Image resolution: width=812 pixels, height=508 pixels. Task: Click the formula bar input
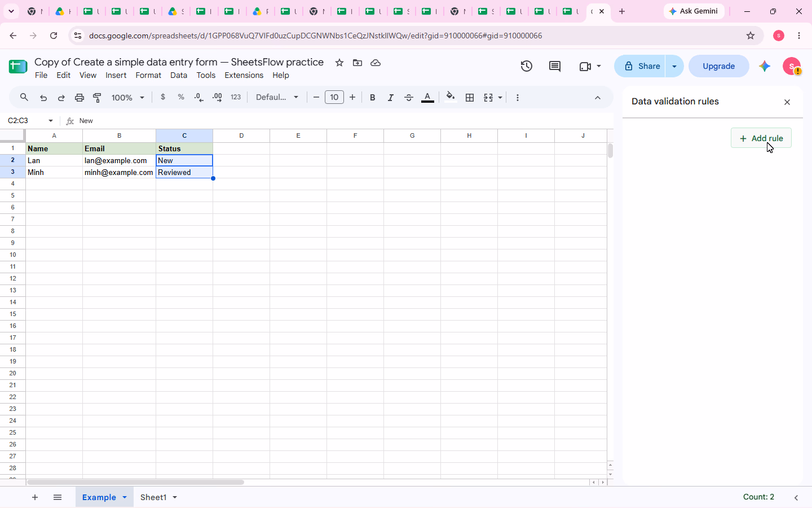[344, 121]
